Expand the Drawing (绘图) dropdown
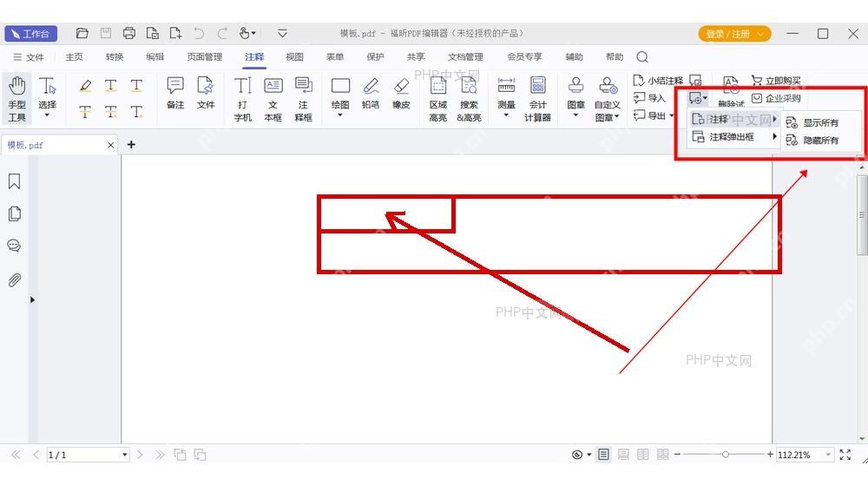Viewport: 868px width, 486px height. (x=340, y=115)
